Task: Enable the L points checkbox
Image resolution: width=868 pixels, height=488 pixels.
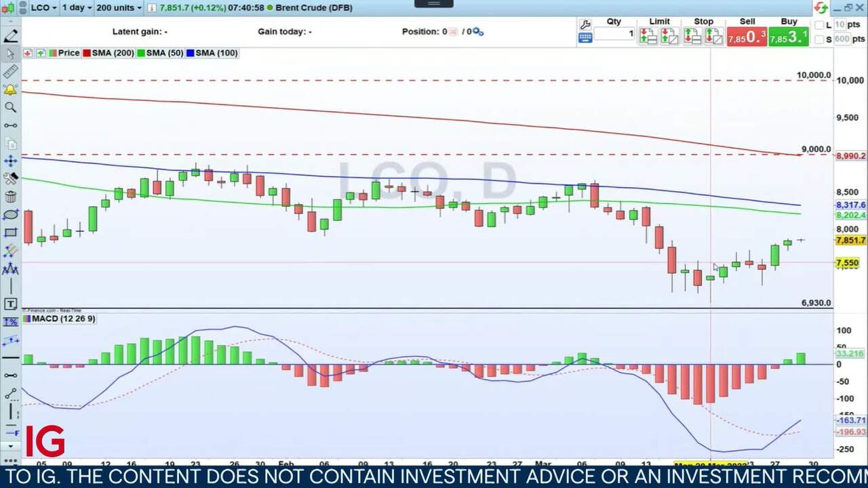Action: [819, 25]
